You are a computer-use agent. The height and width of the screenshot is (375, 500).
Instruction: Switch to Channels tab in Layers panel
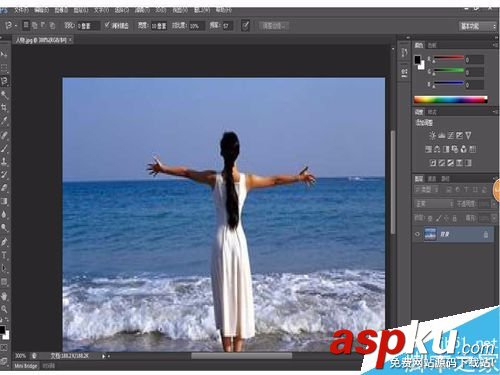coord(432,179)
